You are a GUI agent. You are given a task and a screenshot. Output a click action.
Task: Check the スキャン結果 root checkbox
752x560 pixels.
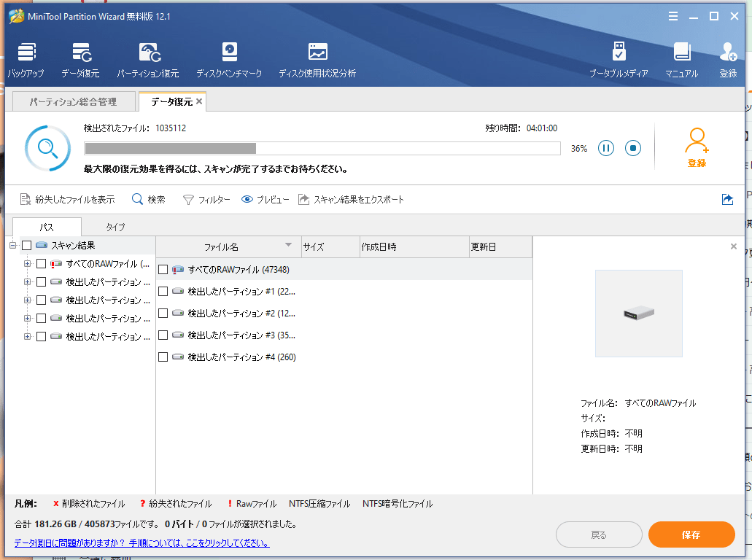[x=27, y=246]
